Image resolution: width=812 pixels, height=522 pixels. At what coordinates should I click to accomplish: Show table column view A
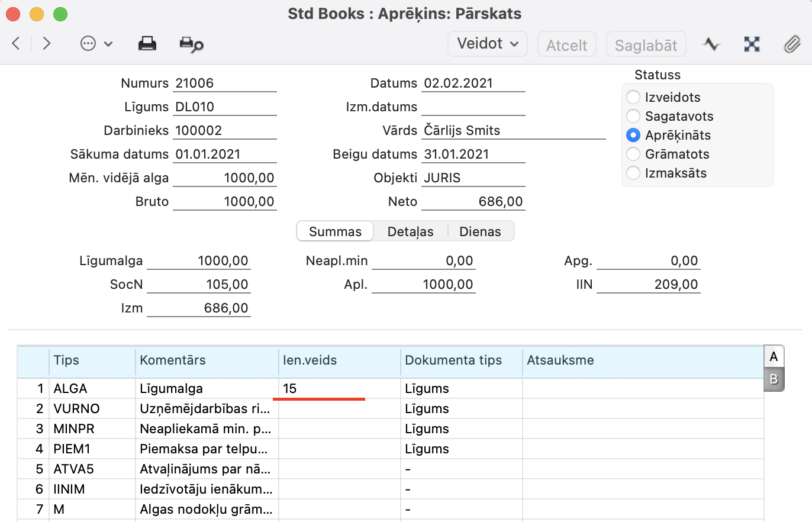click(774, 357)
